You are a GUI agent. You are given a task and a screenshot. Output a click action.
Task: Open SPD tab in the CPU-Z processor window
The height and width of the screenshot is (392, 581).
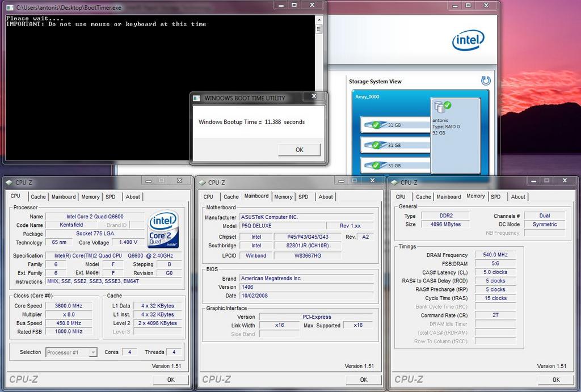pyautogui.click(x=111, y=197)
